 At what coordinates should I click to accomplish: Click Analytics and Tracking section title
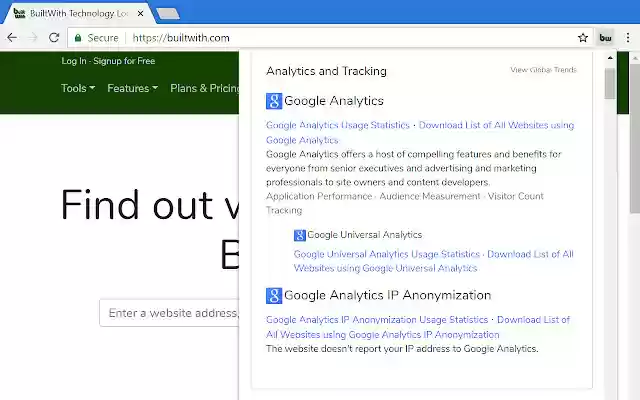(x=326, y=71)
